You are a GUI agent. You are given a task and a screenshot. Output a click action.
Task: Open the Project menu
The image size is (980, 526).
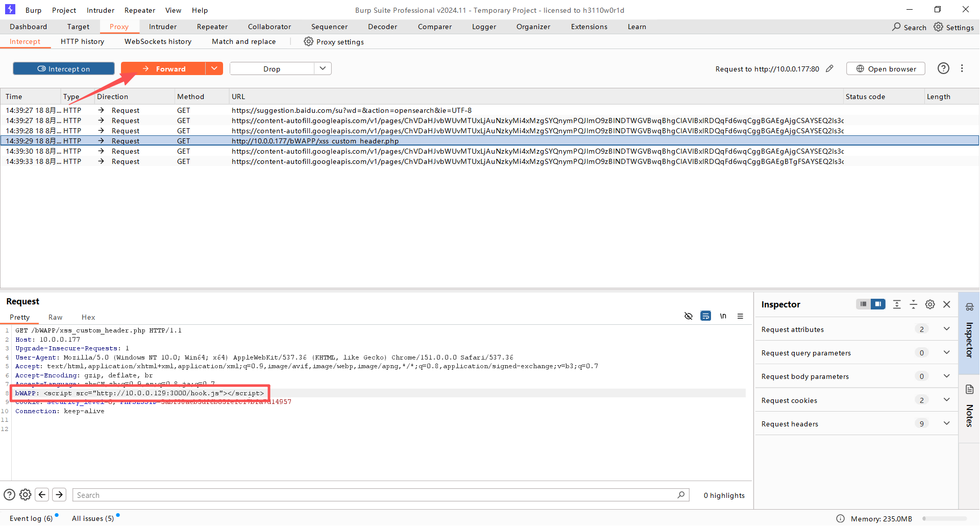tap(64, 10)
